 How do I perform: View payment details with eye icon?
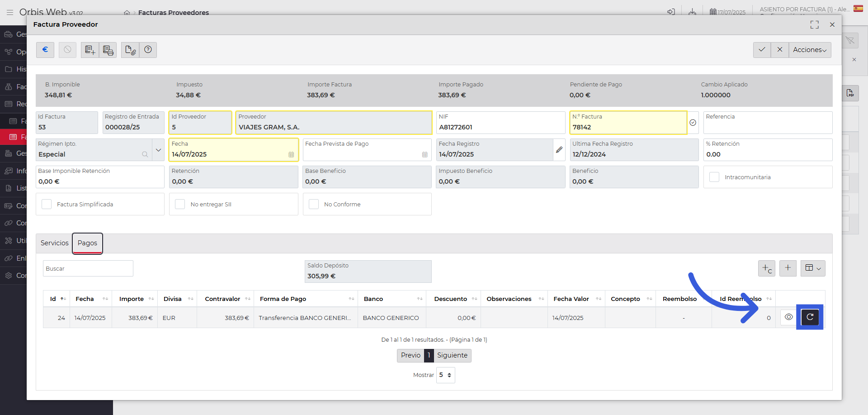788,317
